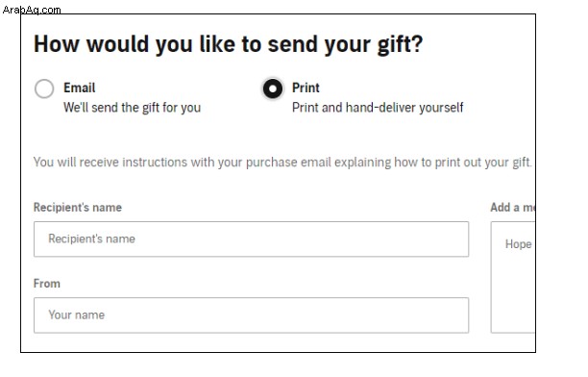
Task: Click "We'll send the gift for you" text
Action: pyautogui.click(x=132, y=108)
